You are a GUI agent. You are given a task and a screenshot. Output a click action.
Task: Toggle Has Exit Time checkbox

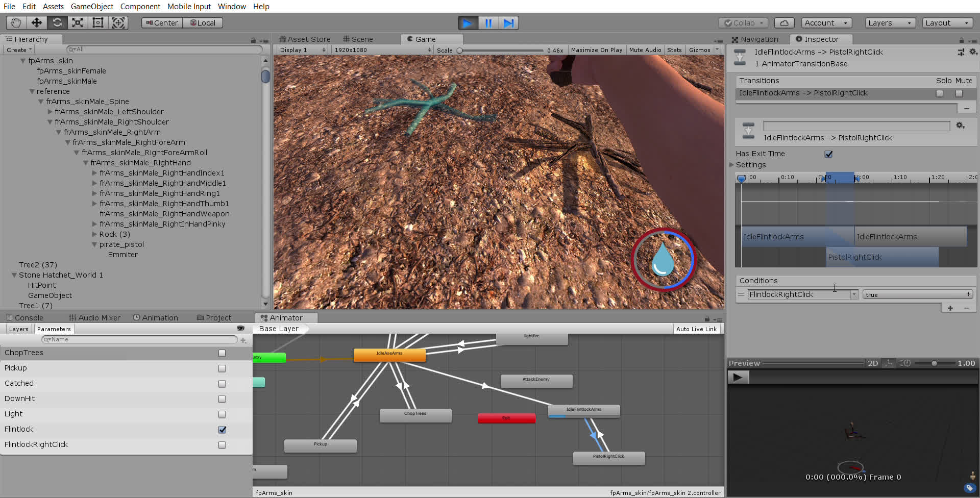point(828,154)
